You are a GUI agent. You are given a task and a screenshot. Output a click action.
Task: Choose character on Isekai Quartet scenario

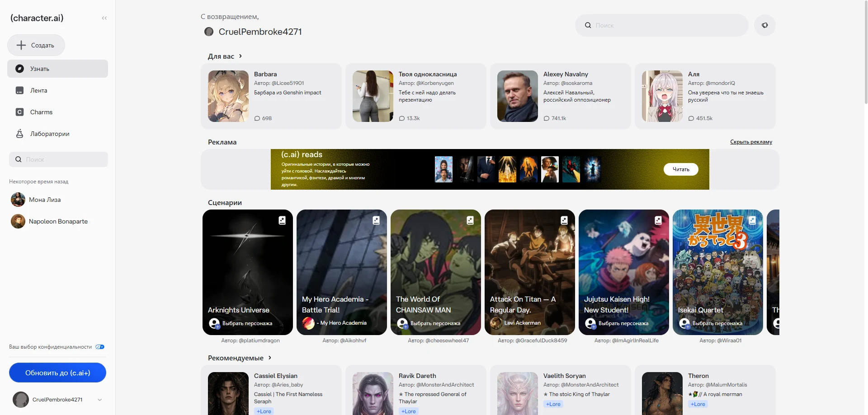tap(711, 323)
